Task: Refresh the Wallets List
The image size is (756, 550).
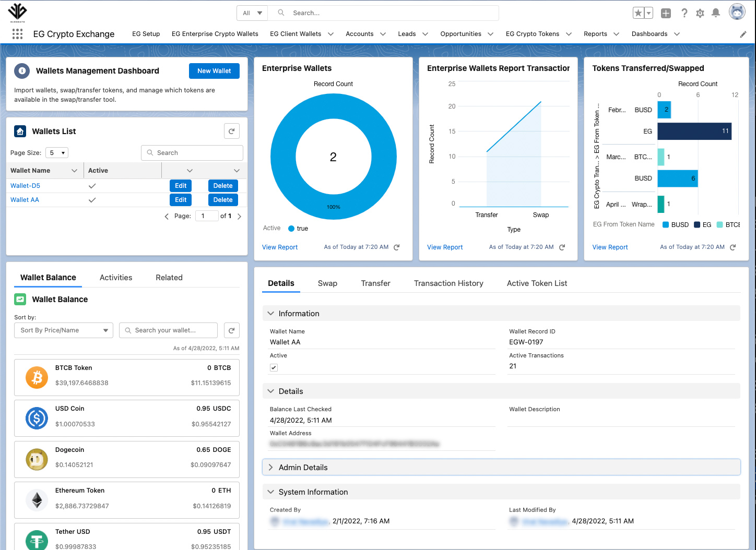Action: click(232, 131)
